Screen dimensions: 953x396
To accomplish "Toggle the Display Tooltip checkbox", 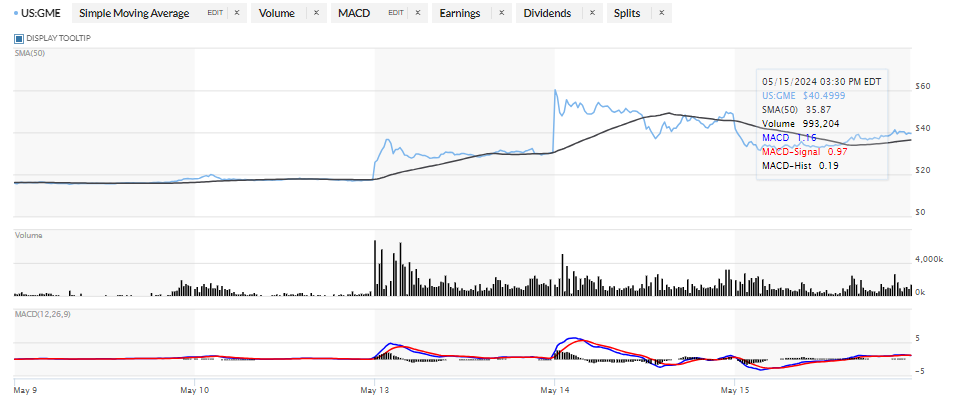I will [19, 38].
